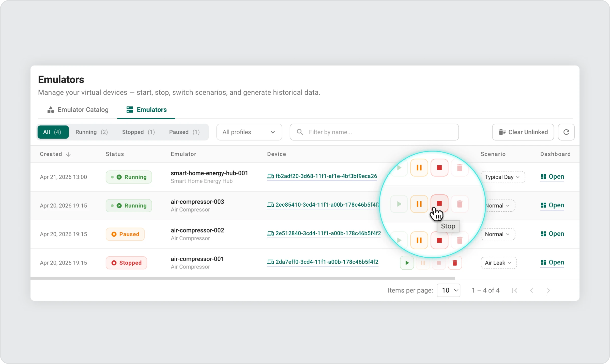Start the stopped air-compressor-001 emulator
This screenshot has width=610, height=364.
pos(407,263)
